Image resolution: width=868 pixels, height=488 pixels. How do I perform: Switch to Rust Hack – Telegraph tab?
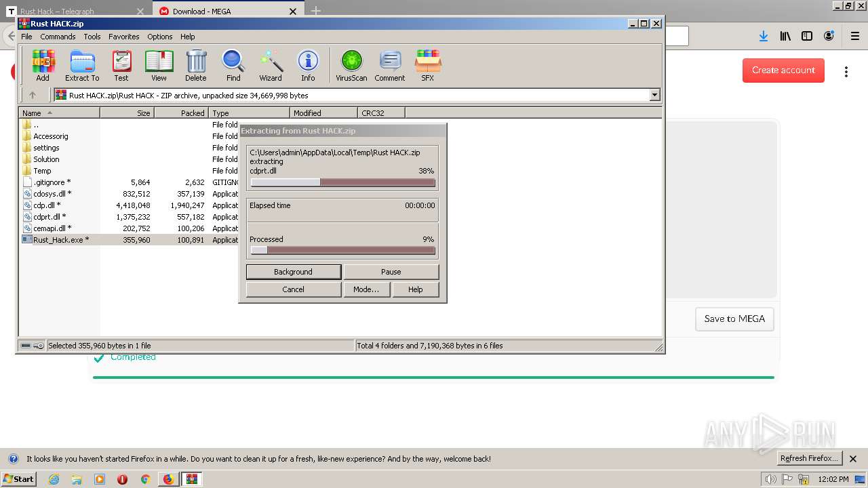[75, 12]
